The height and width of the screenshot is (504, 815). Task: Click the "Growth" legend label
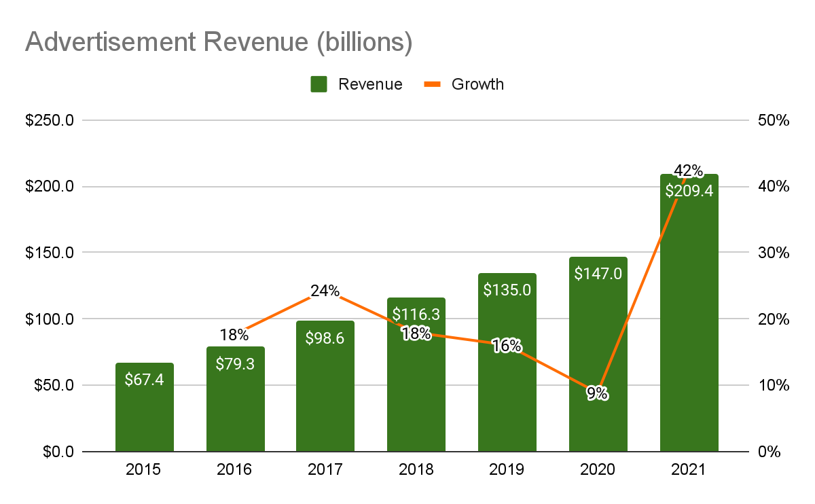coord(477,84)
